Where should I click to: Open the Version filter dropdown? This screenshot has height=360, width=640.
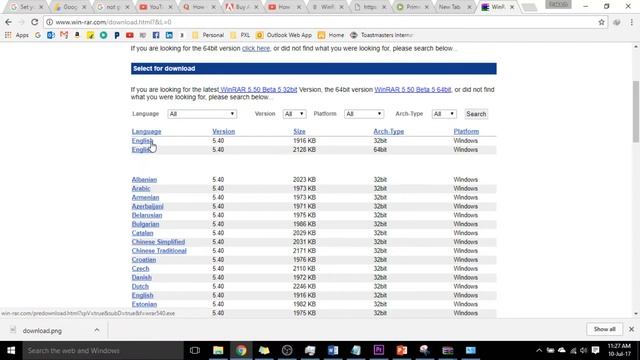(x=294, y=114)
